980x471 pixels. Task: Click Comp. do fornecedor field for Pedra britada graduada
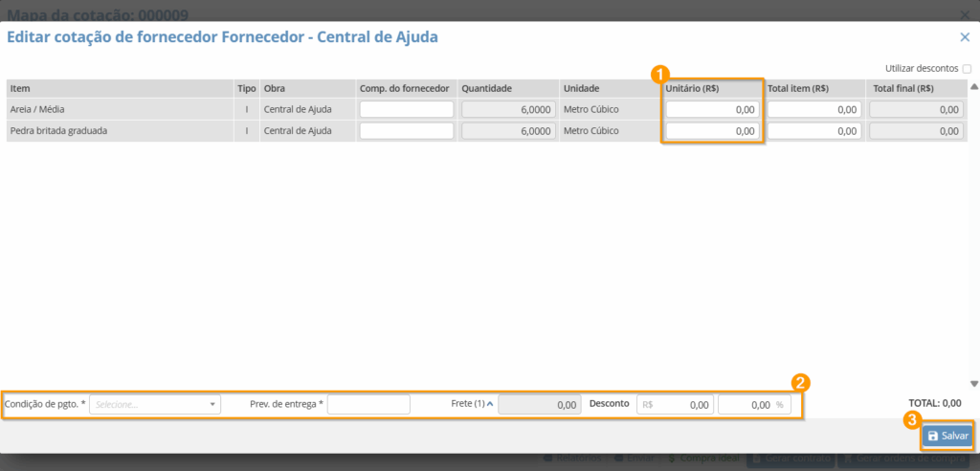[x=407, y=131]
